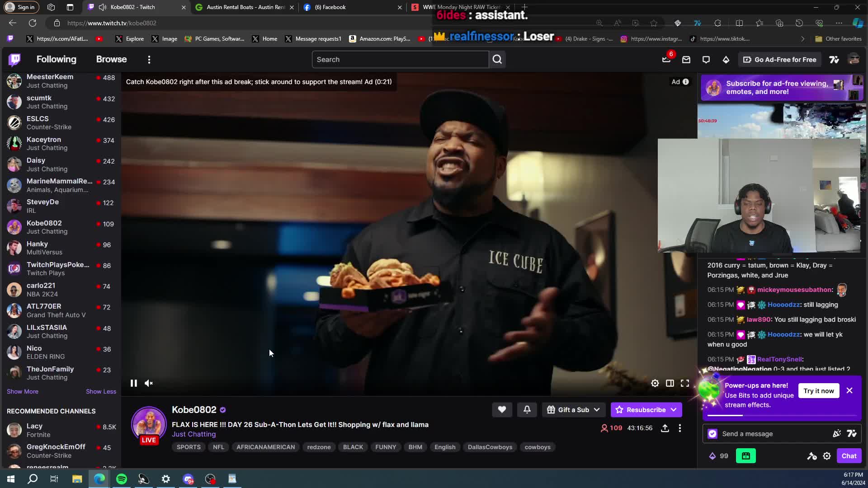Open the Following tab

pos(56,59)
